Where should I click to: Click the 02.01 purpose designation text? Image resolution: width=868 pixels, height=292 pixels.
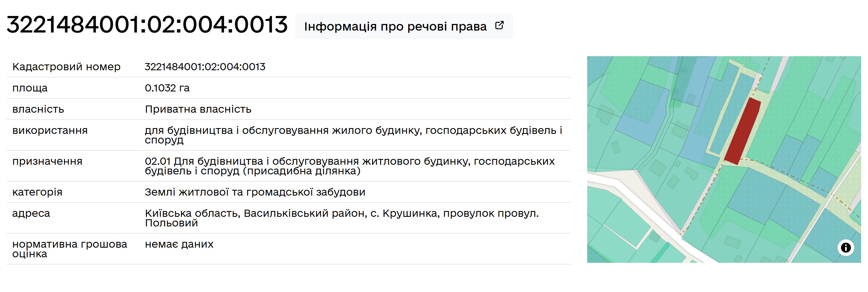[349, 166]
